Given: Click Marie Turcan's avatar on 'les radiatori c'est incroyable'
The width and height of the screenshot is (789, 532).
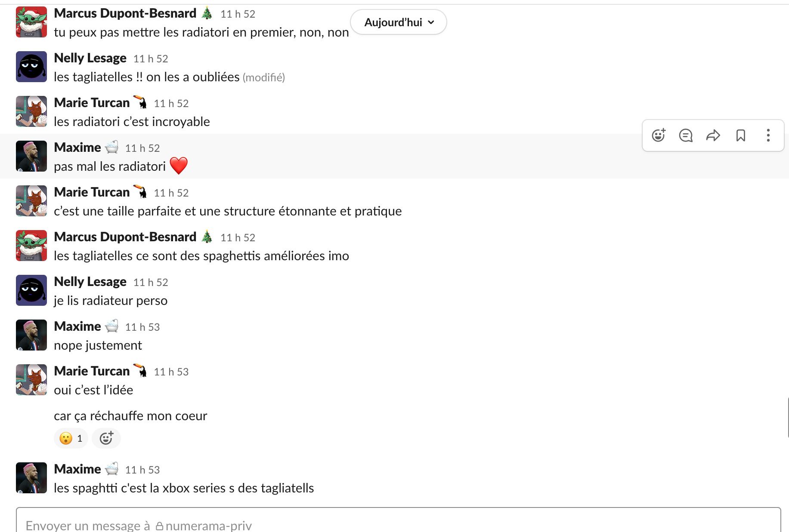Looking at the screenshot, I should 31,111.
